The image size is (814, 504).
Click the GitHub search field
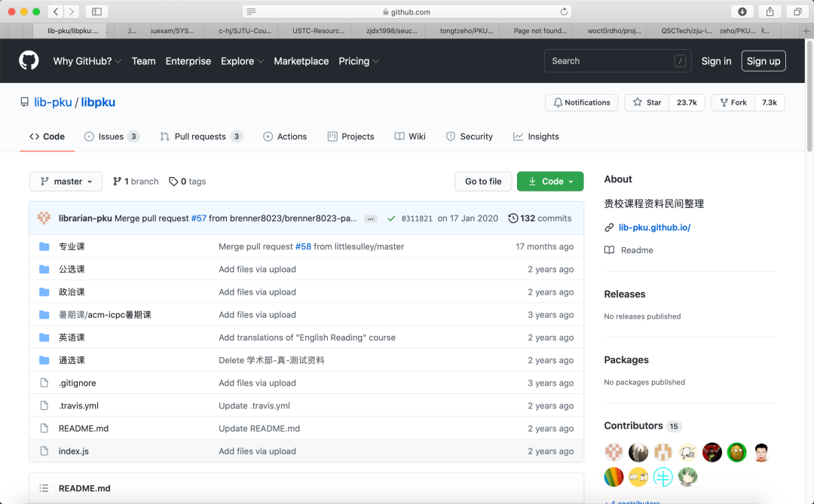[617, 61]
